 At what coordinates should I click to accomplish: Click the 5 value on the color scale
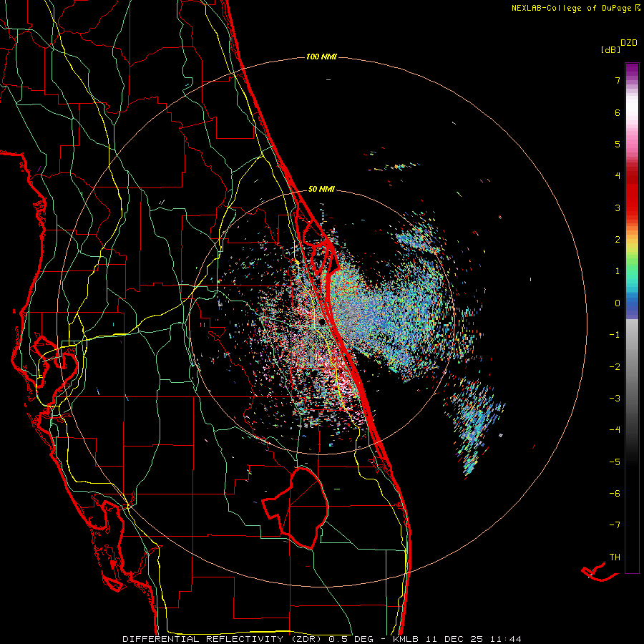[618, 144]
